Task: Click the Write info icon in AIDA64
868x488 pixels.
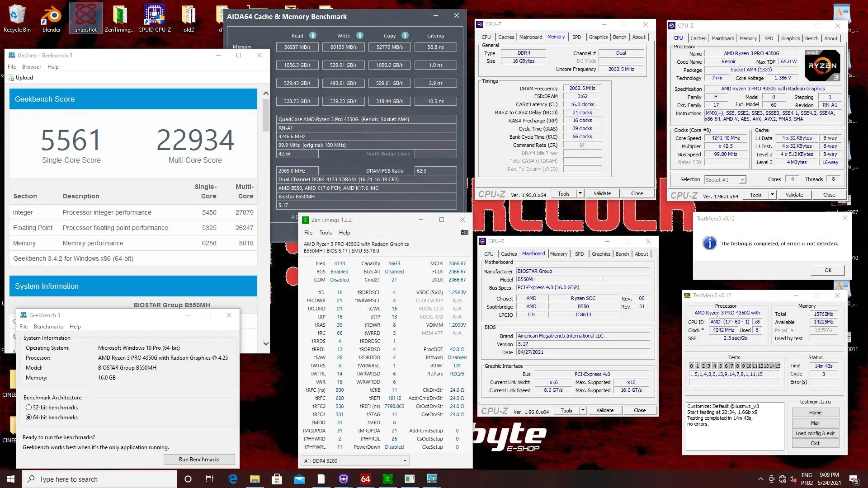Action: (x=360, y=35)
